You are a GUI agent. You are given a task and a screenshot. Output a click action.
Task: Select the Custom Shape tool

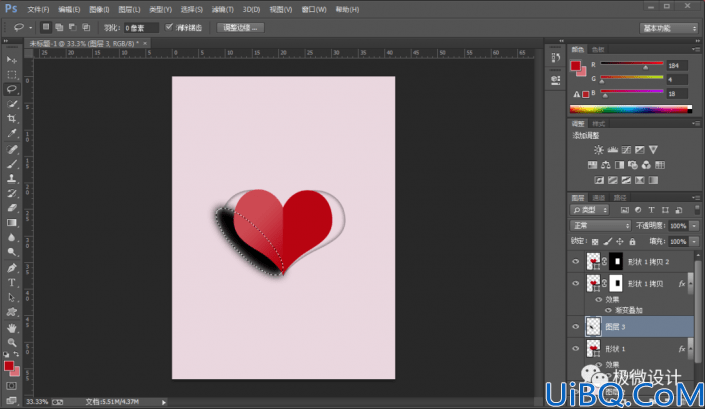pyautogui.click(x=12, y=312)
